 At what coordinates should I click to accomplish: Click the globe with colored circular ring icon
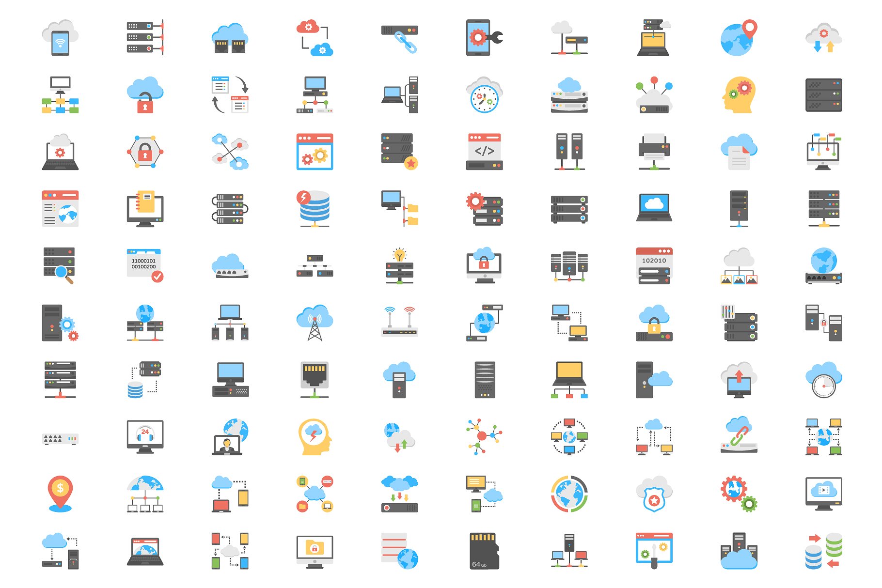point(569,494)
